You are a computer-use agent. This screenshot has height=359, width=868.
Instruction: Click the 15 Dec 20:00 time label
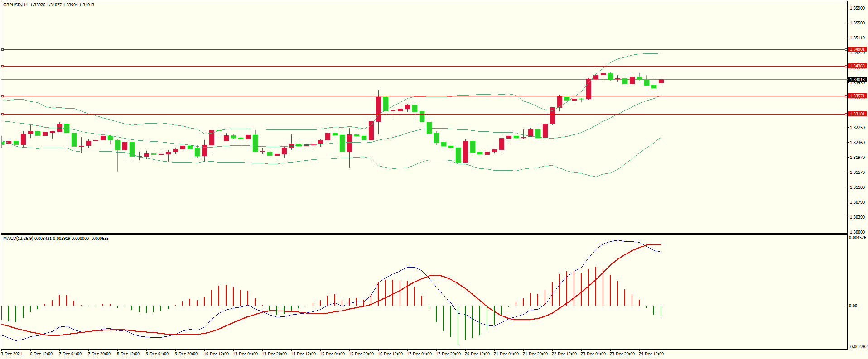pos(361,354)
